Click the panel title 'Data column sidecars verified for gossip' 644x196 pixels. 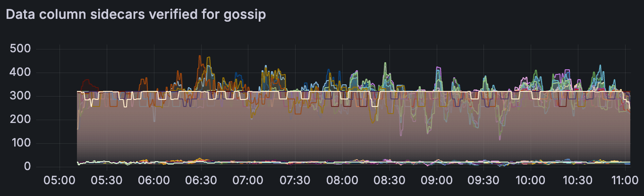(136, 15)
